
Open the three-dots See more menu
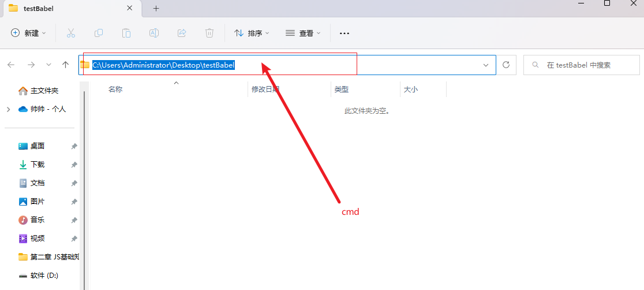[x=344, y=34]
